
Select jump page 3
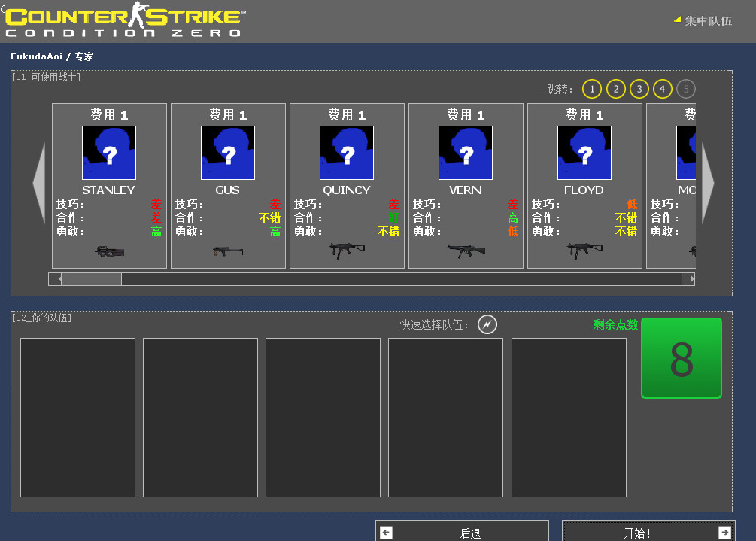coord(639,89)
